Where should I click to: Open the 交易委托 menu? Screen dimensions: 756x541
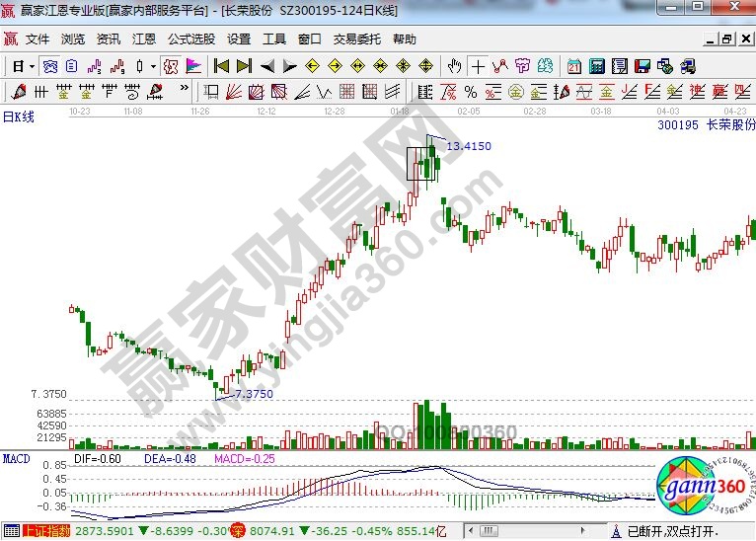(356, 39)
